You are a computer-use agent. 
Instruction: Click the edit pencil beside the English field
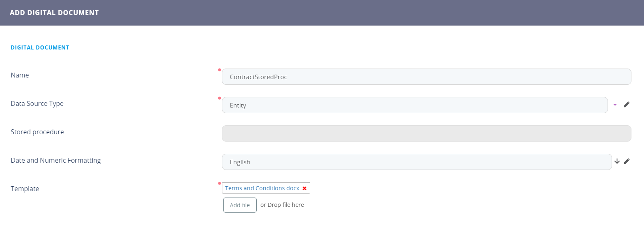point(627,161)
